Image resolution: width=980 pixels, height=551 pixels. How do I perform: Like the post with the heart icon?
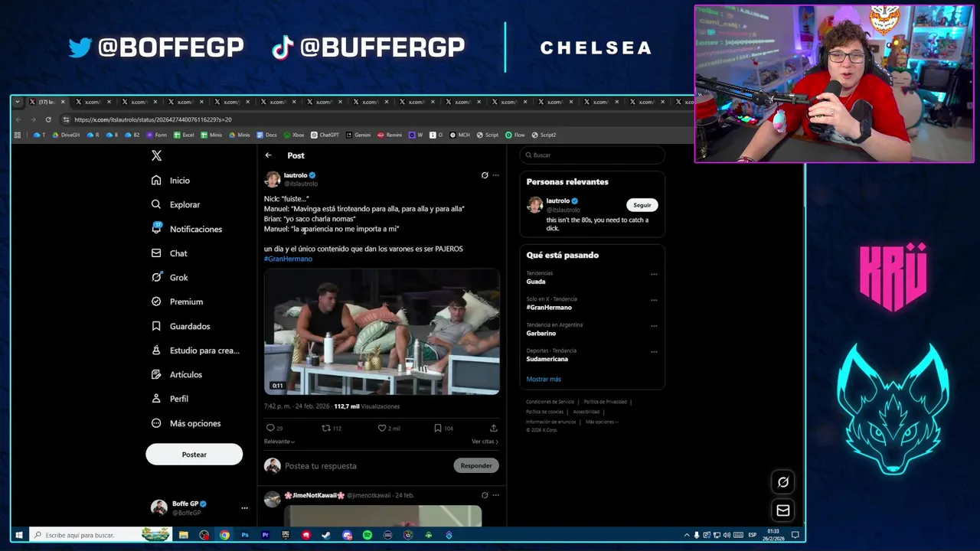tap(382, 428)
